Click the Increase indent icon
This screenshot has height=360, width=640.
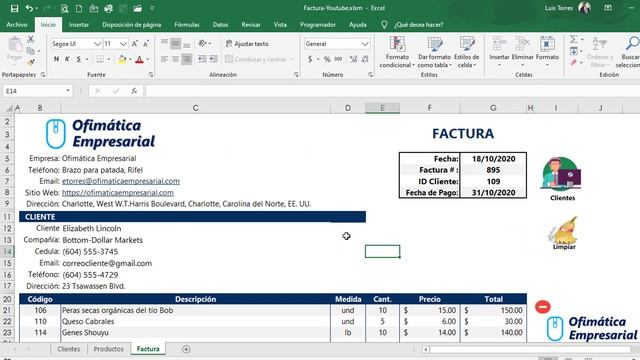click(x=213, y=59)
